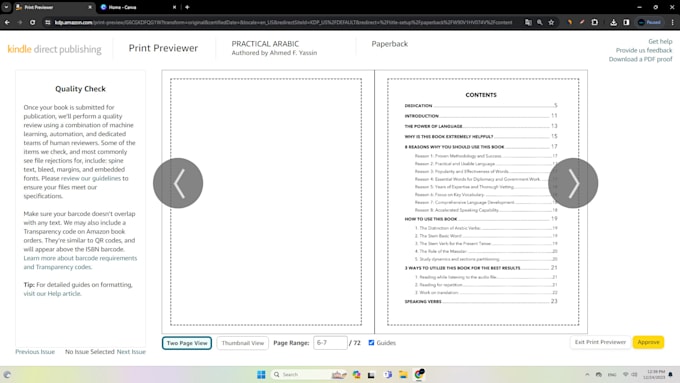
Task: Reload the Print Previewer page
Action: point(33,22)
